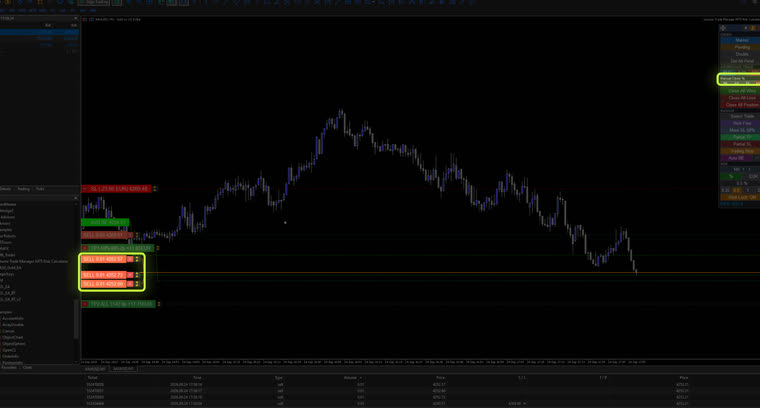Close the Market Watch panel
760x408 pixels.
pyautogui.click(x=75, y=18)
